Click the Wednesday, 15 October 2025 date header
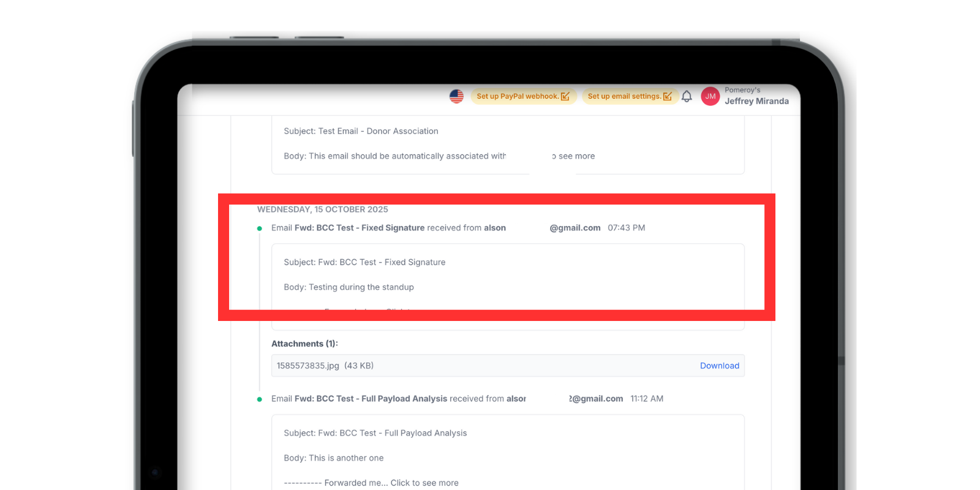The width and height of the screenshot is (980, 490). tap(322, 209)
